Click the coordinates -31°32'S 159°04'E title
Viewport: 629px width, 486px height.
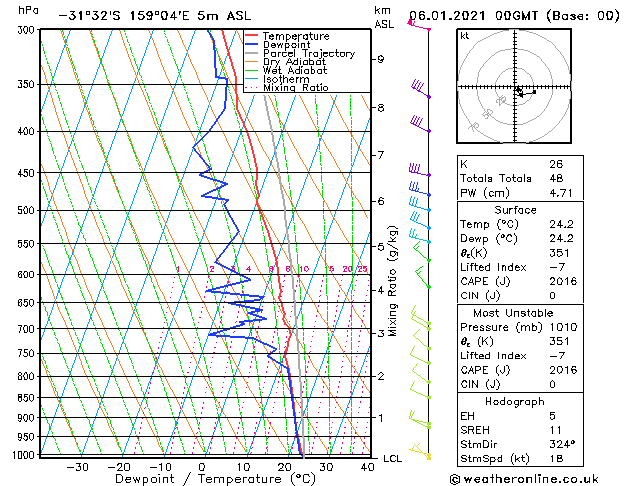(154, 16)
